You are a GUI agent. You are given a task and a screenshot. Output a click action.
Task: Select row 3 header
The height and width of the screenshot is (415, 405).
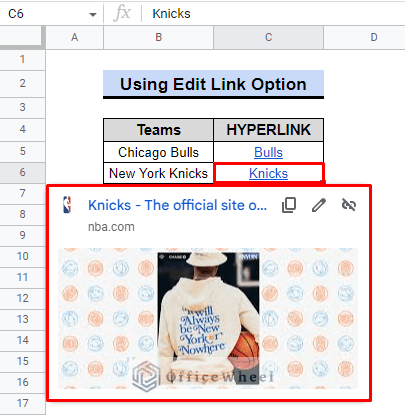22,107
